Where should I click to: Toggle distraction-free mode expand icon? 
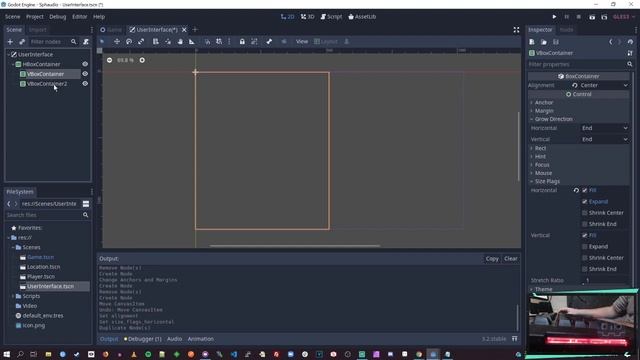point(516,30)
